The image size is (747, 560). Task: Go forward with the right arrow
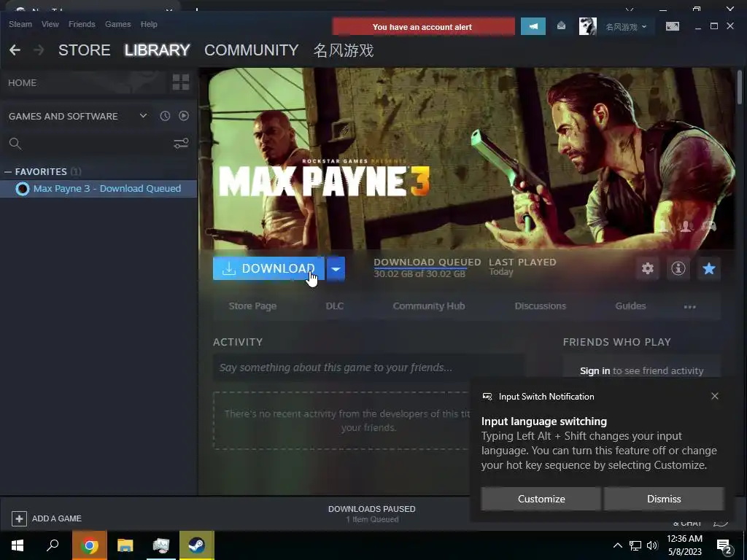click(x=39, y=50)
